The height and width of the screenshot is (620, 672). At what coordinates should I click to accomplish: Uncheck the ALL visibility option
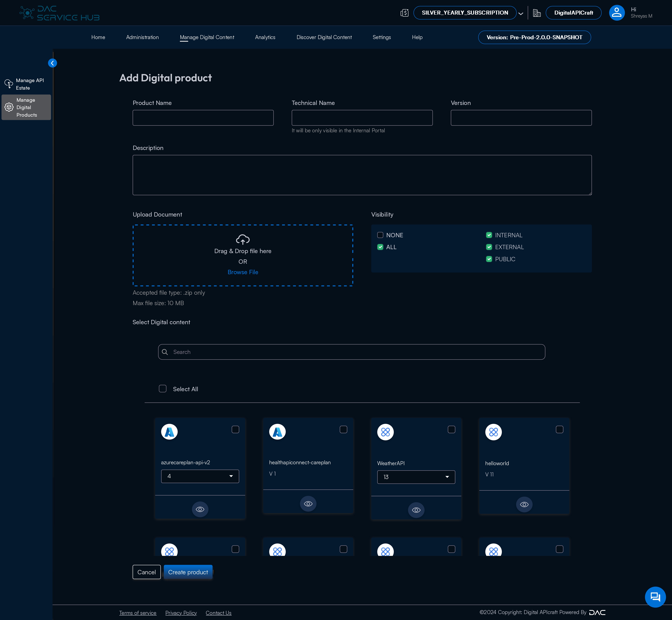(x=380, y=247)
